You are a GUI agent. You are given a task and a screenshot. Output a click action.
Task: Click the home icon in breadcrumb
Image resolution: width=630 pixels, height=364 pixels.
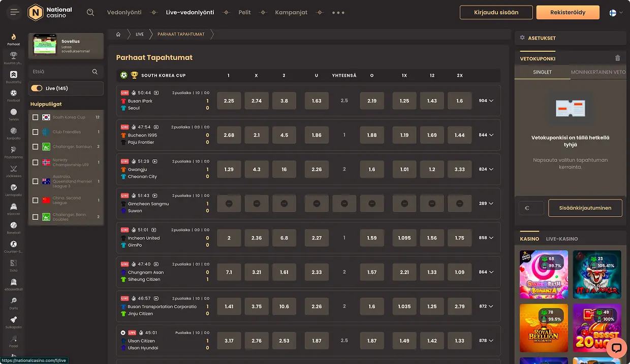click(x=118, y=35)
